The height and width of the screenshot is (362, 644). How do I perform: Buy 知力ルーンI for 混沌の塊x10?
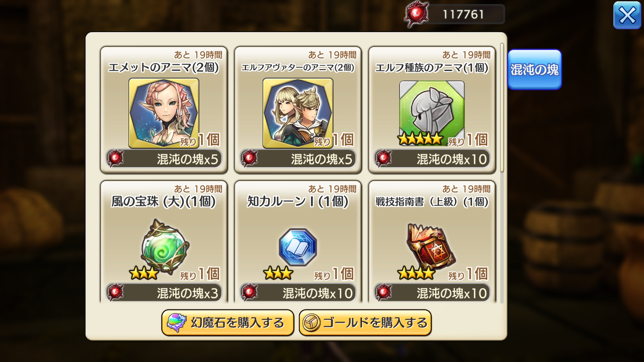click(x=298, y=293)
